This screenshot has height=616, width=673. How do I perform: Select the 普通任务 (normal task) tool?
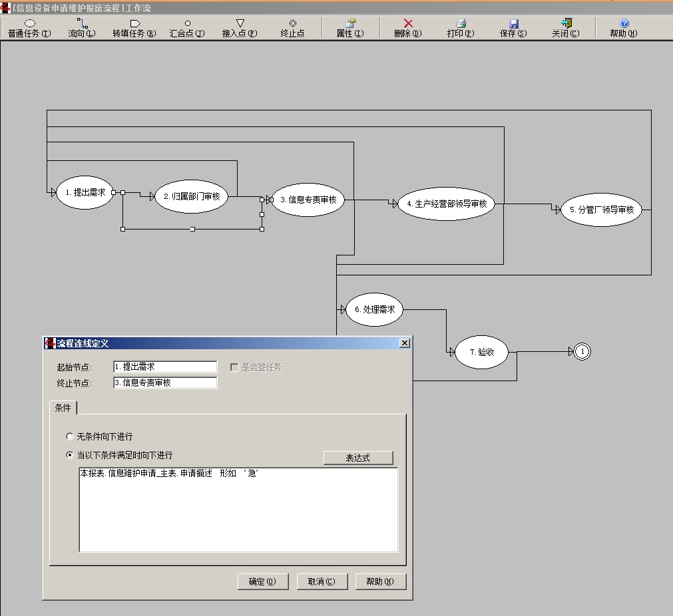(x=29, y=28)
